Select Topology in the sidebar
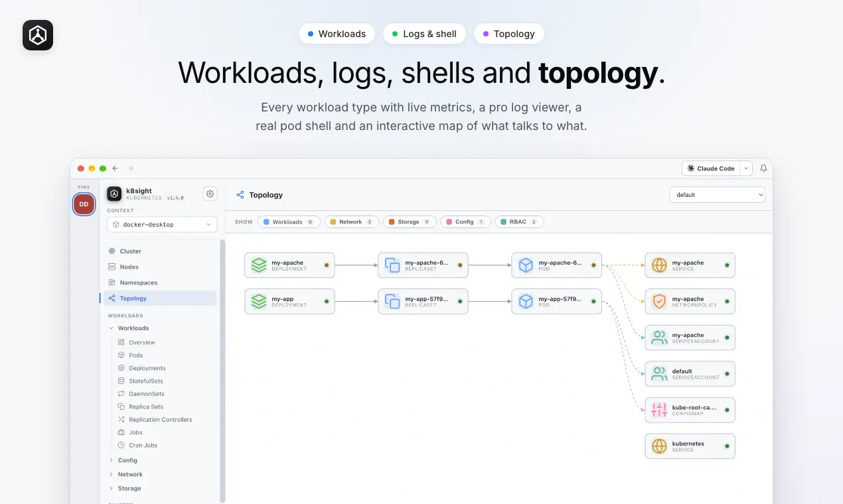 pyautogui.click(x=160, y=298)
